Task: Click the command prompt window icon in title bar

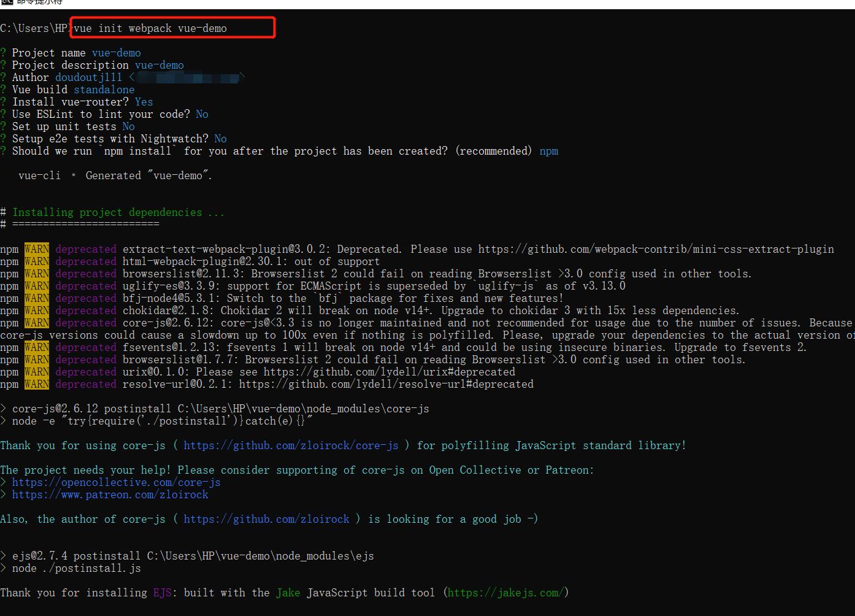Action: point(6,2)
